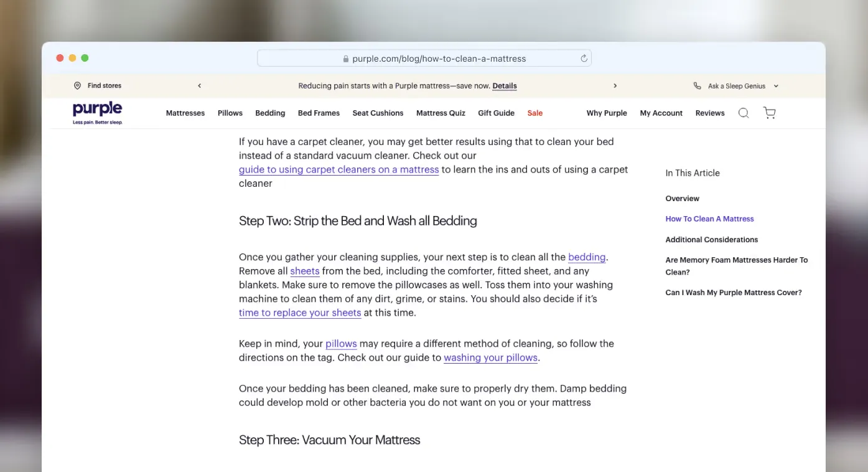The height and width of the screenshot is (472, 868).
Task: Click the Step Three: Vacuum Your Mattress heading
Action: (330, 440)
